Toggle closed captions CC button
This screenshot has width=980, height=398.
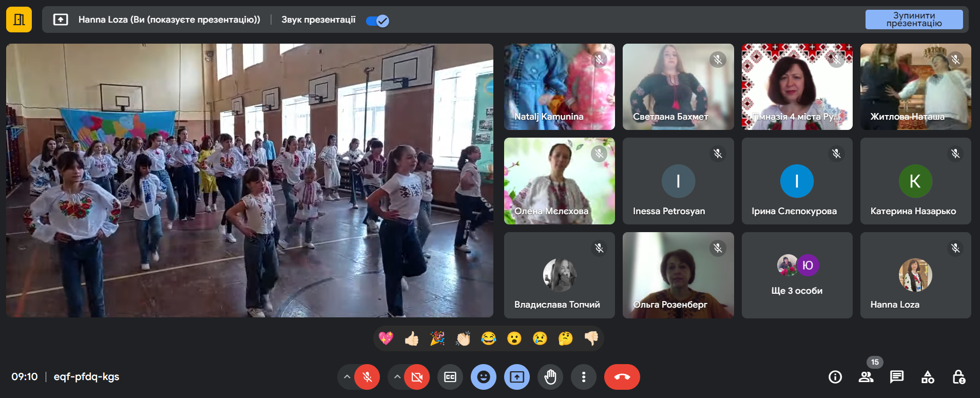pos(450,377)
